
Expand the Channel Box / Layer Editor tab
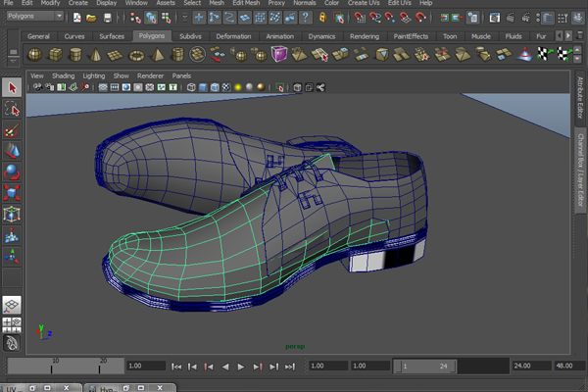[x=580, y=170]
